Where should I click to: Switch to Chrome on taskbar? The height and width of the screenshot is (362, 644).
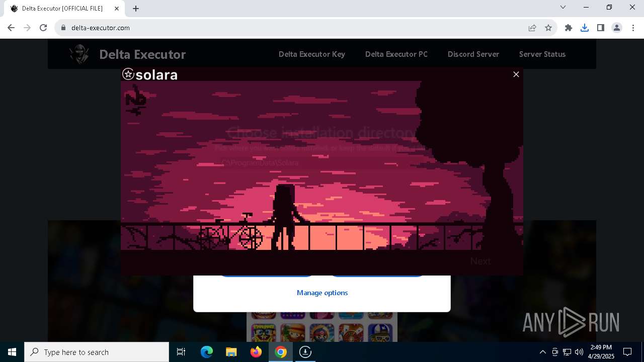point(281,352)
